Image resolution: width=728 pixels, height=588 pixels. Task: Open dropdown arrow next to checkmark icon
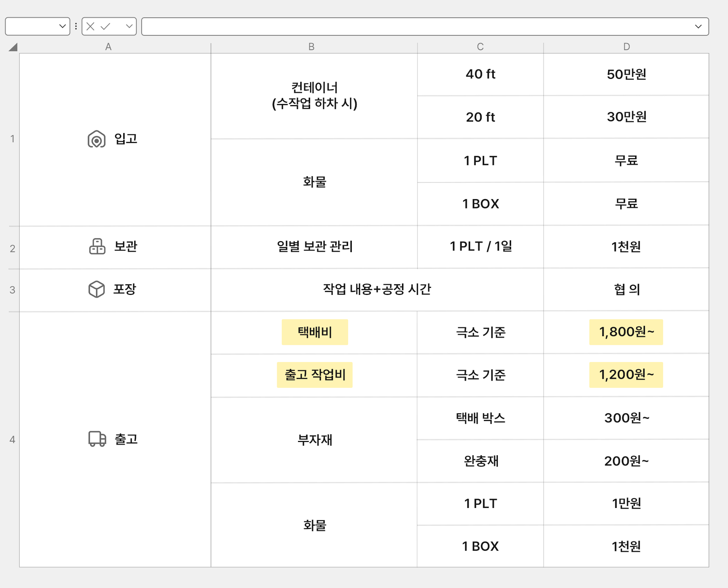pos(129,26)
